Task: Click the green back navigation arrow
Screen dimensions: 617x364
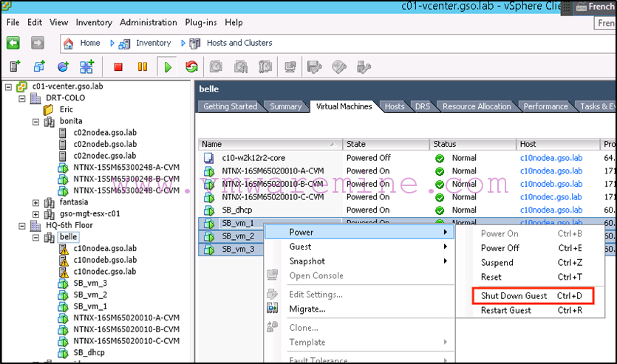Action: [x=13, y=42]
